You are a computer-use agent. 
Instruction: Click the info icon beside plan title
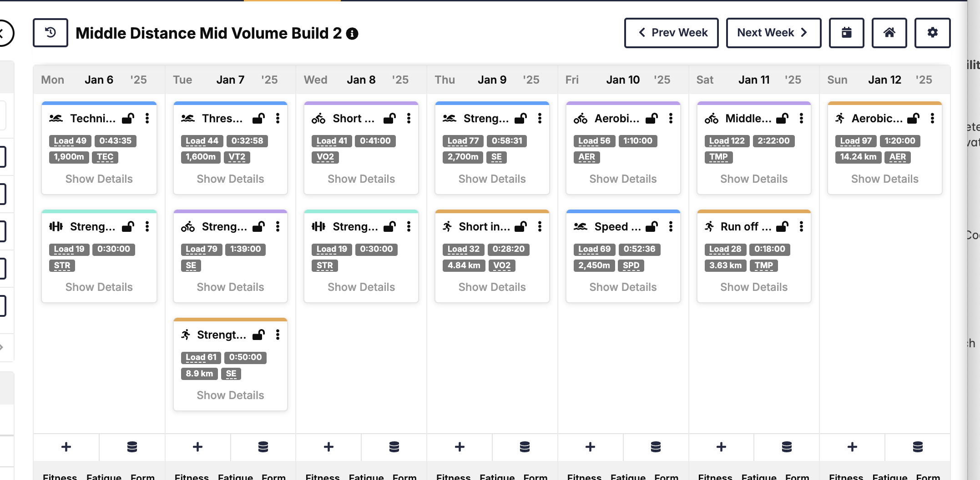point(352,34)
